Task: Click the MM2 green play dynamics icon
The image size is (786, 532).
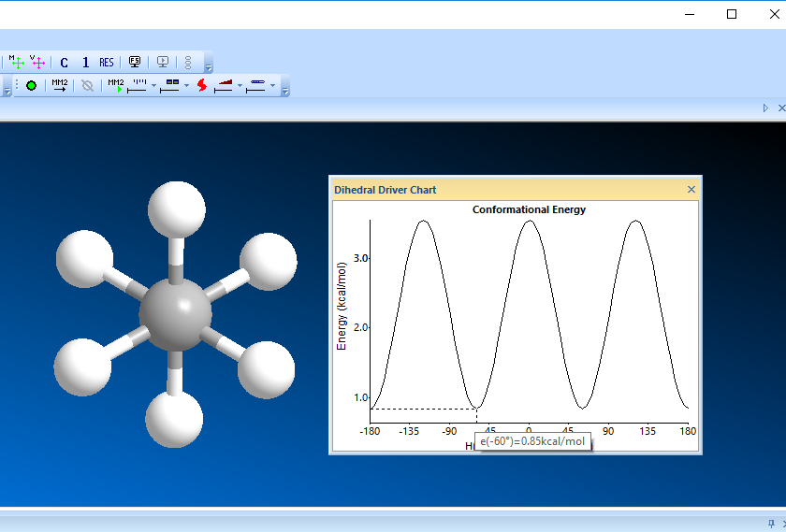Action: pos(116,85)
